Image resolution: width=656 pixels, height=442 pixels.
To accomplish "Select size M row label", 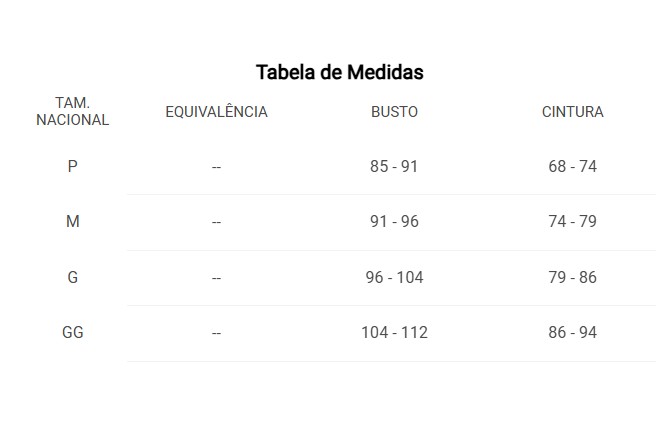I will pyautogui.click(x=72, y=221).
